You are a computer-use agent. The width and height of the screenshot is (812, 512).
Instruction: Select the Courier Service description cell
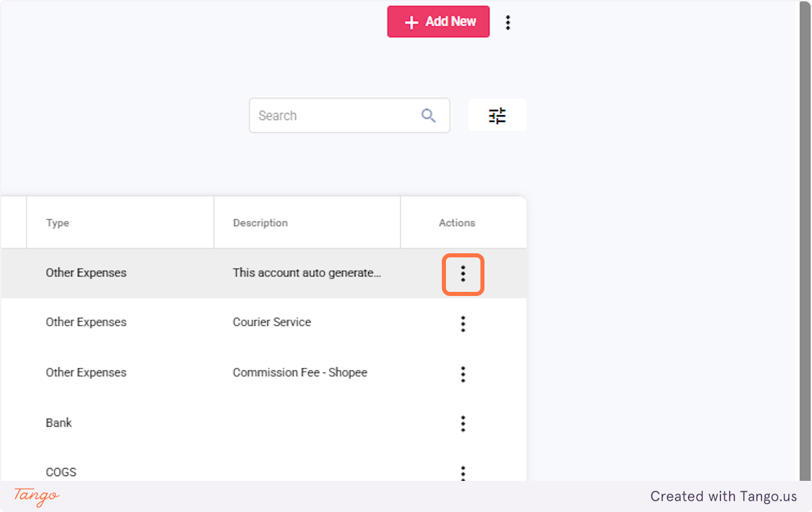click(272, 322)
